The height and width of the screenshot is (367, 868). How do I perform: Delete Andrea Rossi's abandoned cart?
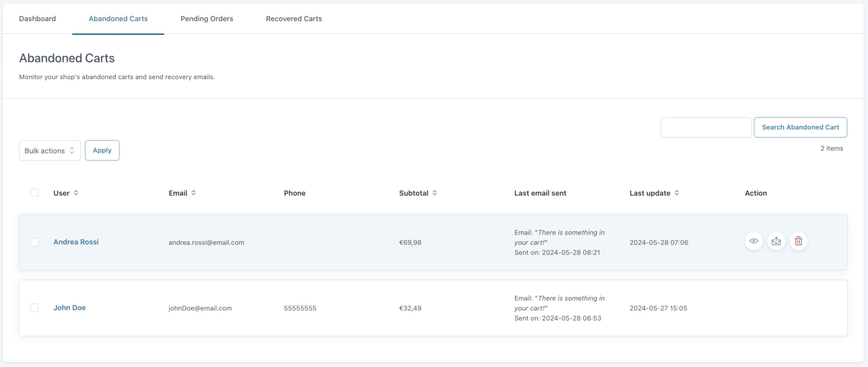tap(798, 241)
